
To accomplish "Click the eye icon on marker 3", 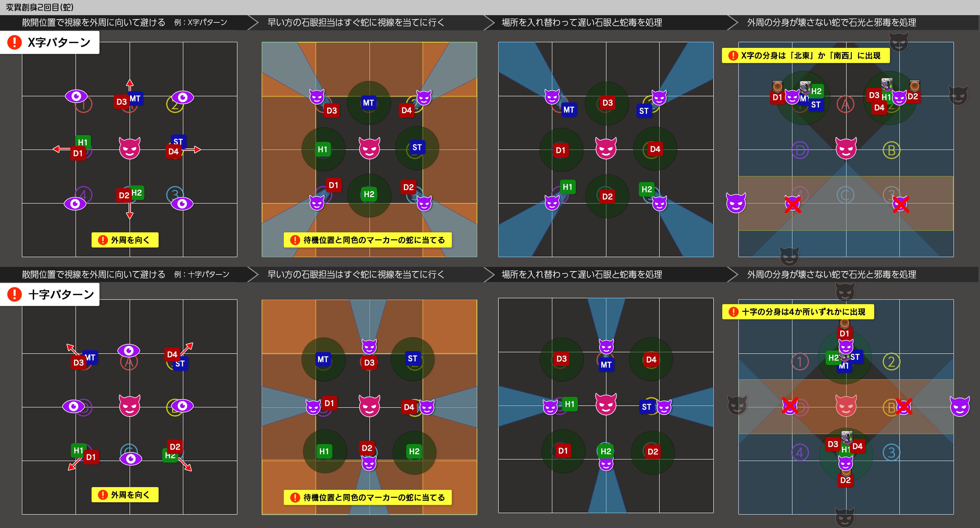I will [182, 204].
